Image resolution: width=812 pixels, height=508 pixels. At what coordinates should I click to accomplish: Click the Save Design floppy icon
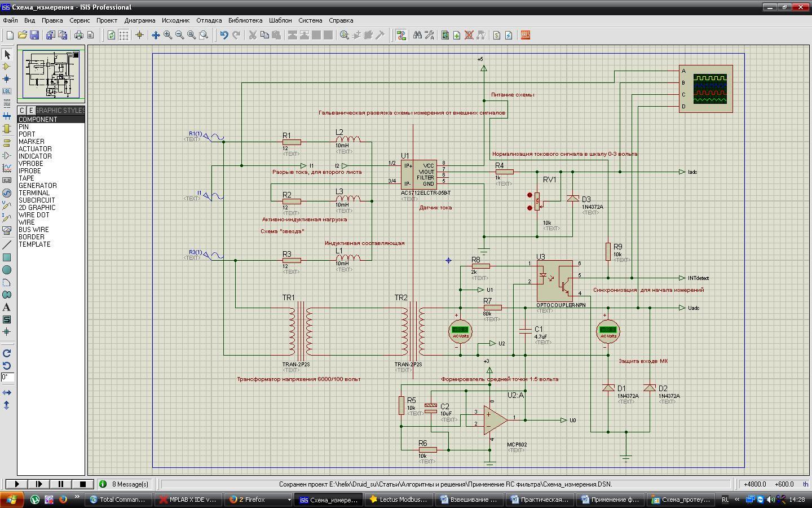[34, 35]
